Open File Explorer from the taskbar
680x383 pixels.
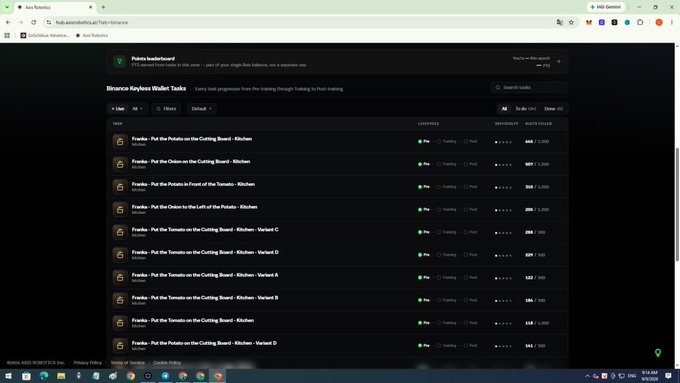click(61, 376)
